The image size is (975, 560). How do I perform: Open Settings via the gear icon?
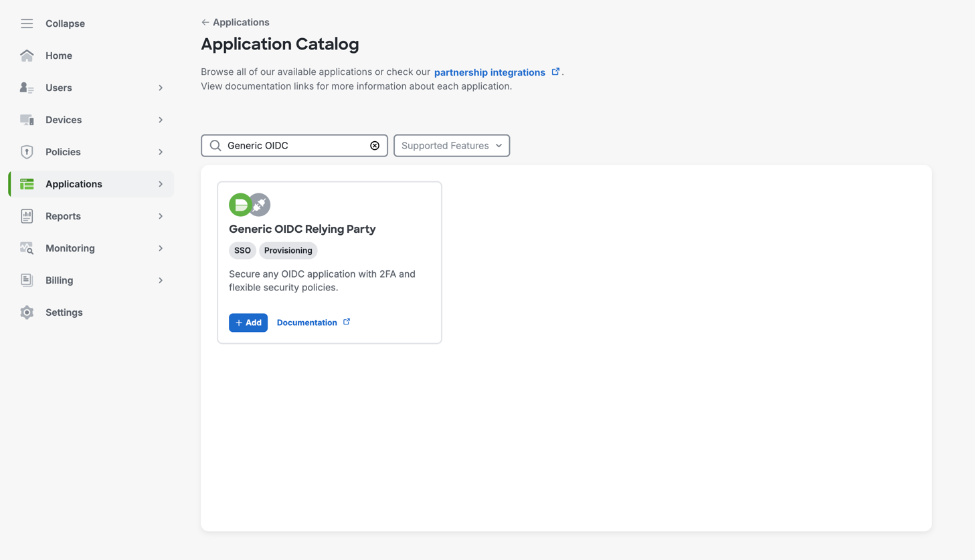coord(27,312)
